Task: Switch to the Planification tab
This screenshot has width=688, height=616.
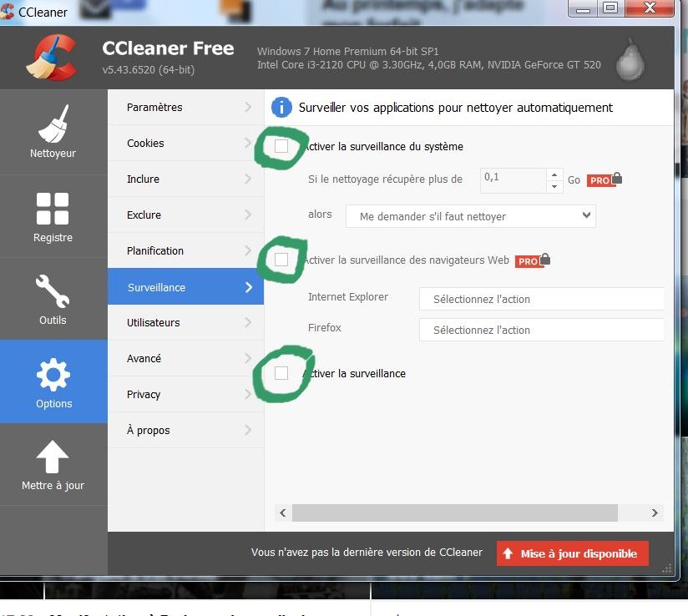Action: [x=185, y=250]
